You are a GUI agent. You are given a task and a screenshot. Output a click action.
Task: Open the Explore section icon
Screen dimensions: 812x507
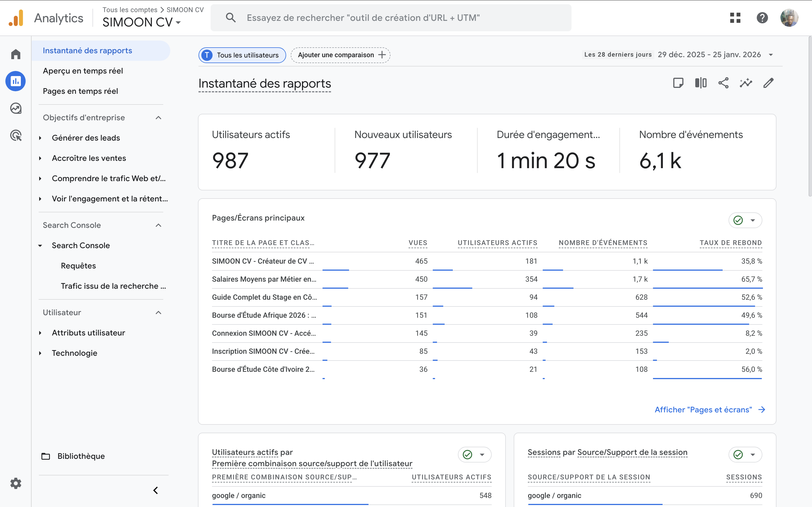pos(16,108)
